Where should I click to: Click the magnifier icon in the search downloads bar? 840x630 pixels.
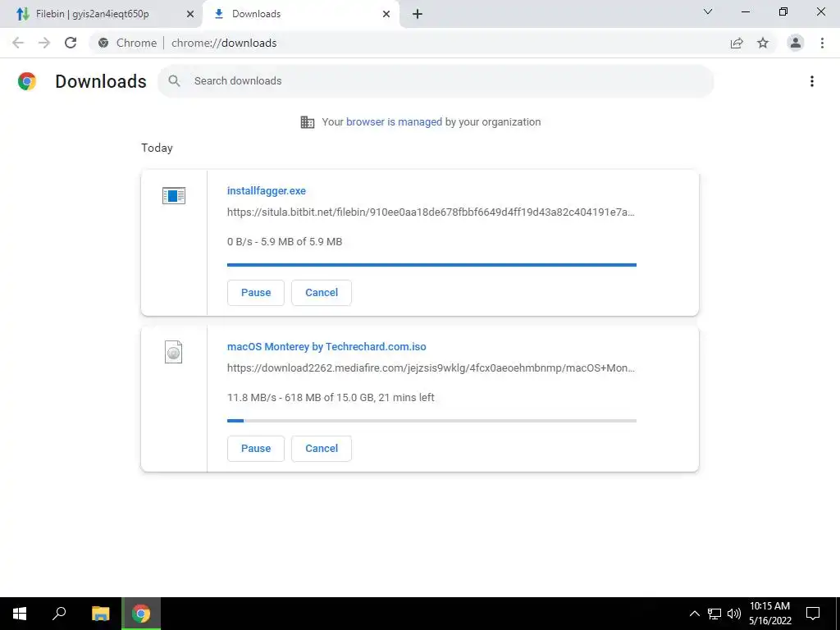tap(174, 81)
